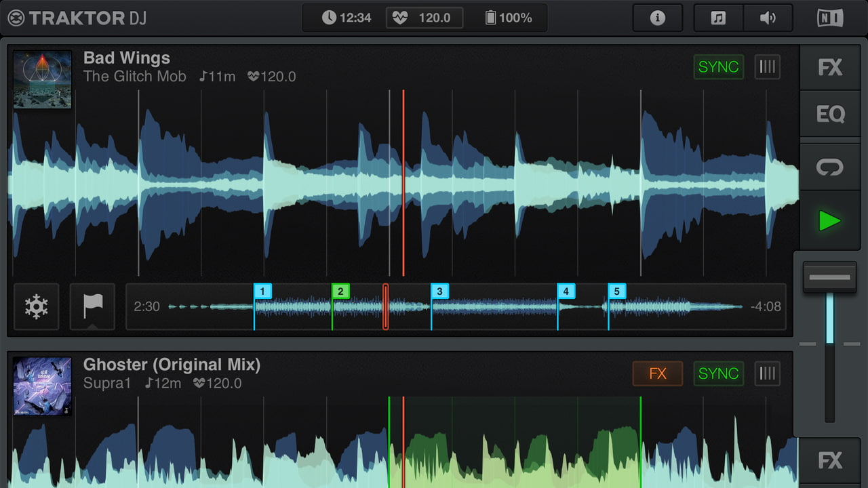Viewport: 868px width, 488px height.
Task: Open the music library with the note icon
Action: pyautogui.click(x=717, y=18)
